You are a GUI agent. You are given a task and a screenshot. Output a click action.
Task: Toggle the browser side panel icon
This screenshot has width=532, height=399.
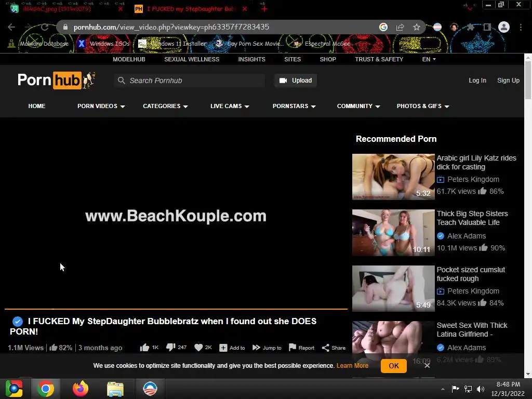[487, 27]
